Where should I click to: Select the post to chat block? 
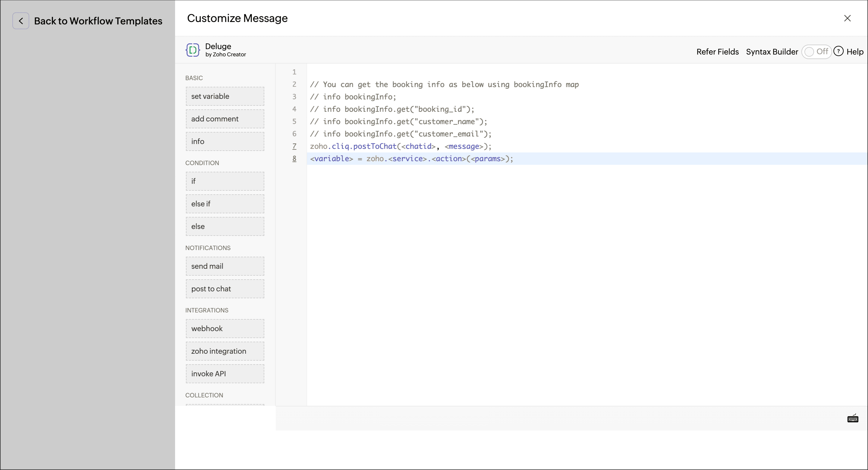225,289
